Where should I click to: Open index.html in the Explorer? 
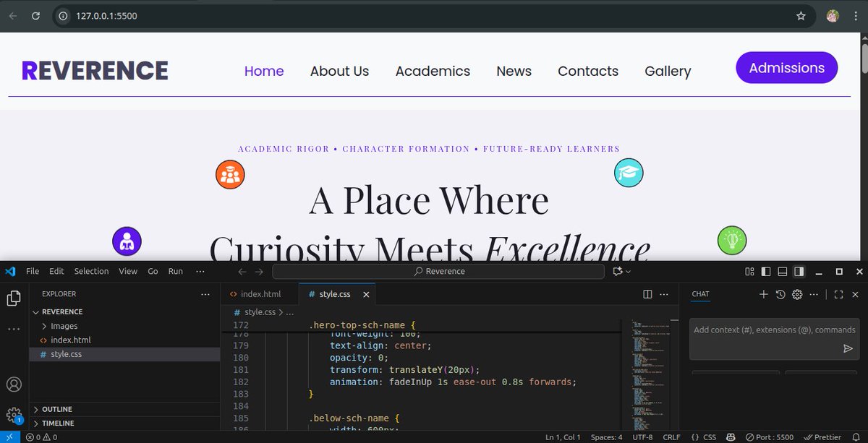click(x=70, y=340)
